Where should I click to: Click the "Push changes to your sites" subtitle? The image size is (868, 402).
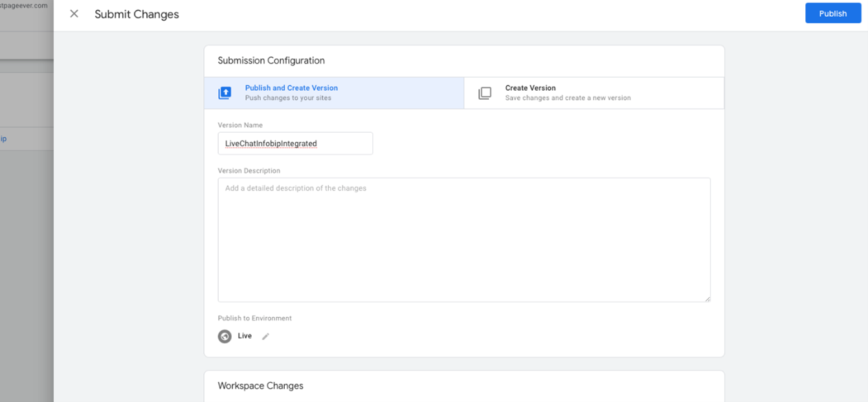click(x=288, y=98)
